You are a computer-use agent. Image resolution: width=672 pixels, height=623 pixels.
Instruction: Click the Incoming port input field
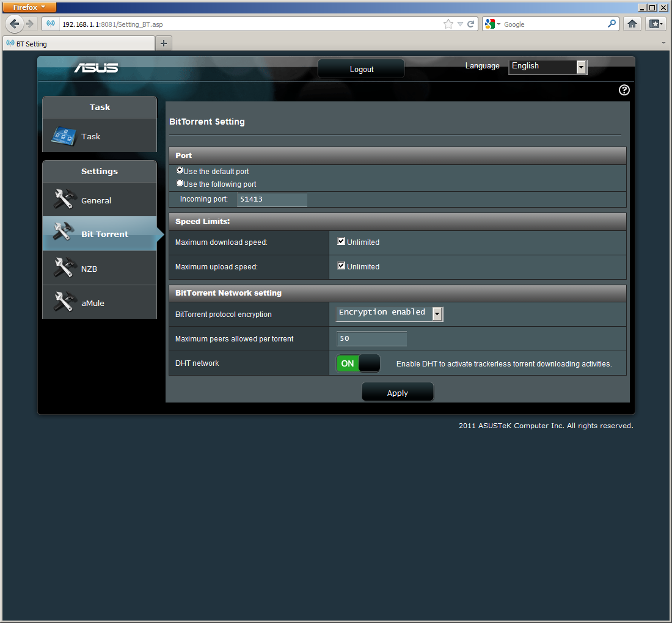point(272,199)
